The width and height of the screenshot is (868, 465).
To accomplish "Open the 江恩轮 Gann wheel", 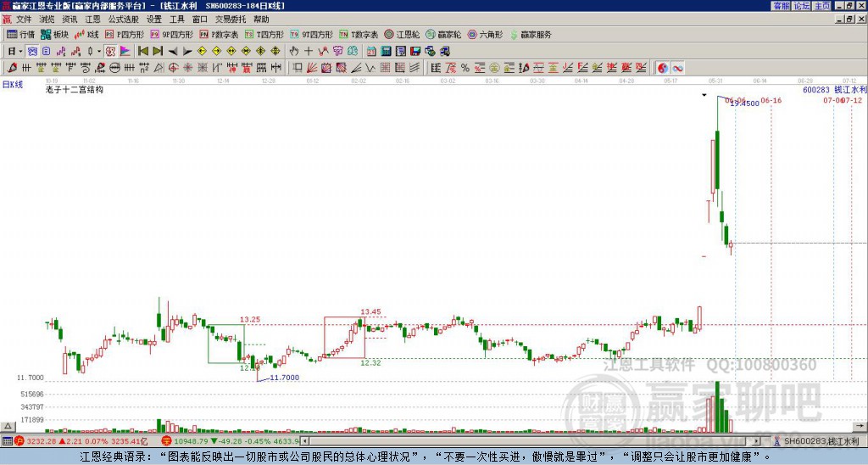I will click(x=402, y=34).
